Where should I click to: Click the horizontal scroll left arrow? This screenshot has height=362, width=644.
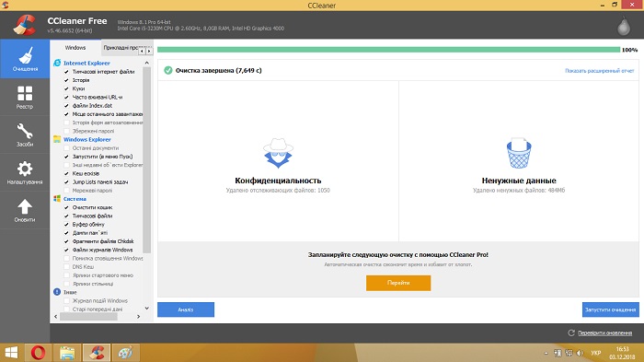(56, 316)
